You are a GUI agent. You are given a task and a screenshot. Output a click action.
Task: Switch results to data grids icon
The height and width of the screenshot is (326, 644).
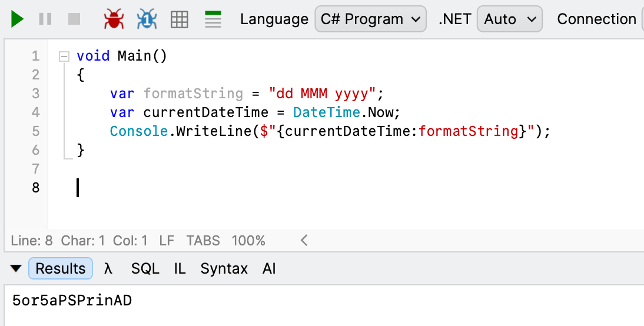click(x=180, y=19)
